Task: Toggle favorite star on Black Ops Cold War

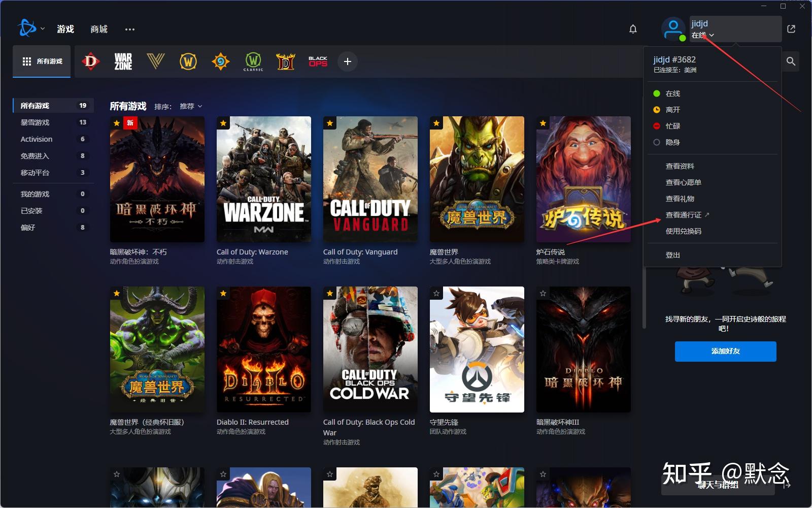Action: (x=330, y=293)
